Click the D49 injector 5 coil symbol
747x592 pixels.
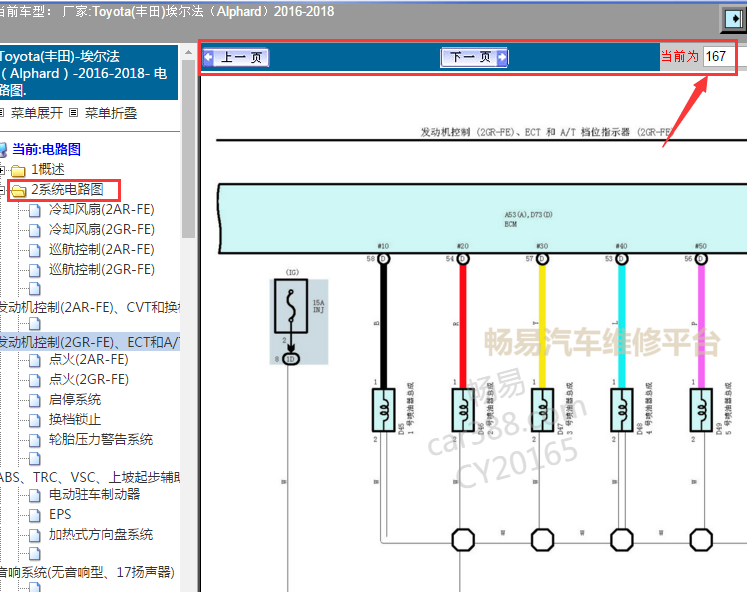pos(701,410)
